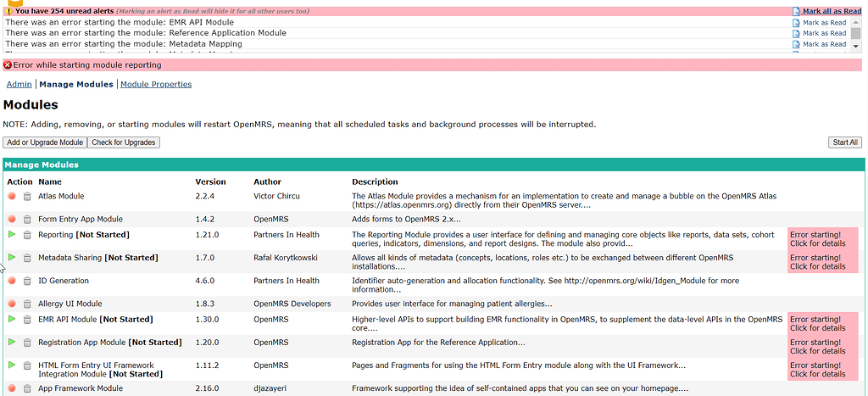Click author djazayeri

tap(270, 388)
